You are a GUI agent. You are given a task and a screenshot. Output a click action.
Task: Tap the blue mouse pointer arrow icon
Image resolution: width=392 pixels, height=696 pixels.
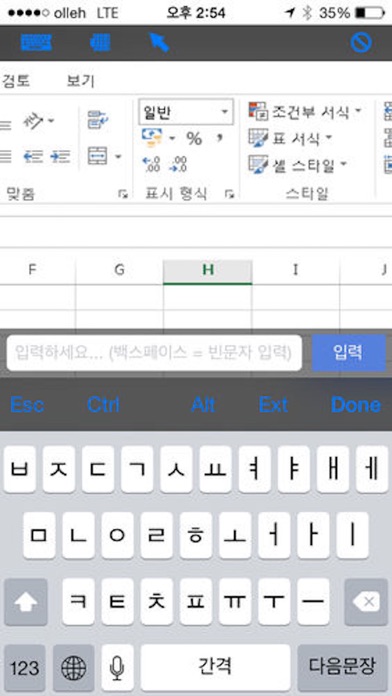click(159, 42)
